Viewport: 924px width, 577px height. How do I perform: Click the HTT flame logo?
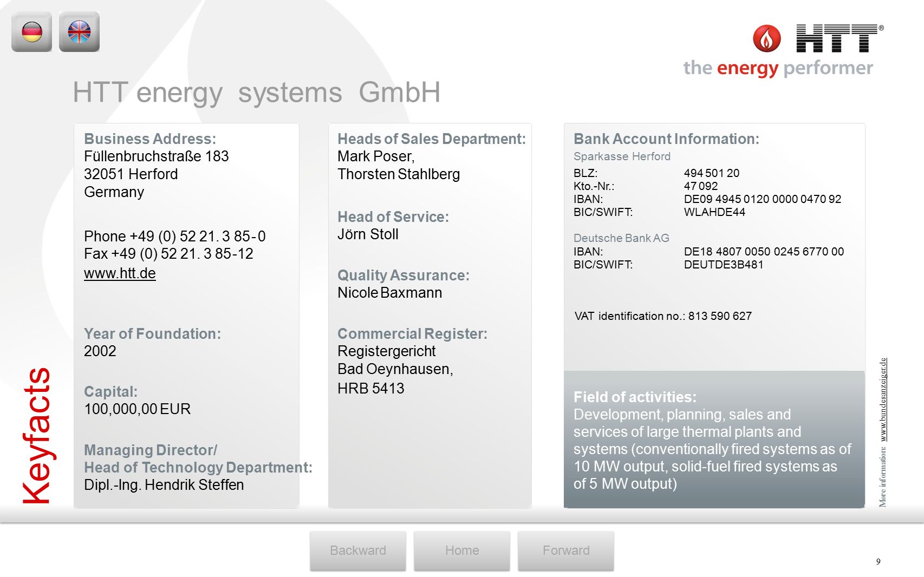pos(767,38)
